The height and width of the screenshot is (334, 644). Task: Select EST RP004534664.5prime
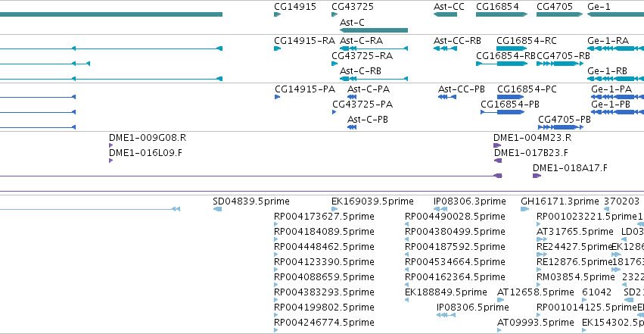pos(406,270)
